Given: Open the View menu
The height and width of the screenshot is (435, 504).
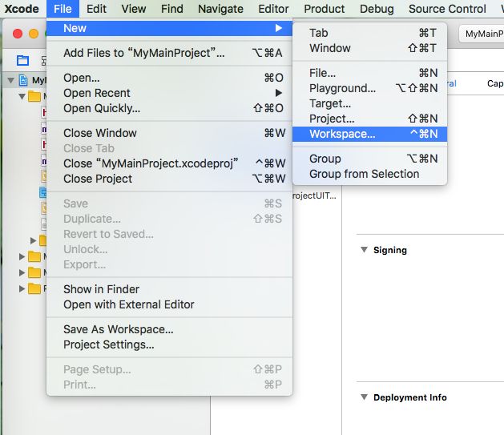Looking at the screenshot, I should point(134,9).
